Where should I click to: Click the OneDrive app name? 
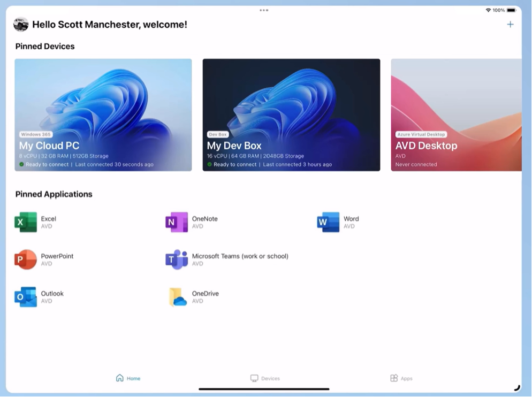point(206,294)
